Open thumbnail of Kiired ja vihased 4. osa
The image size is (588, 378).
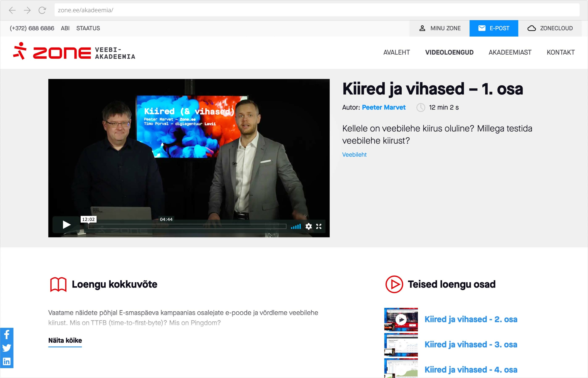coord(401,368)
